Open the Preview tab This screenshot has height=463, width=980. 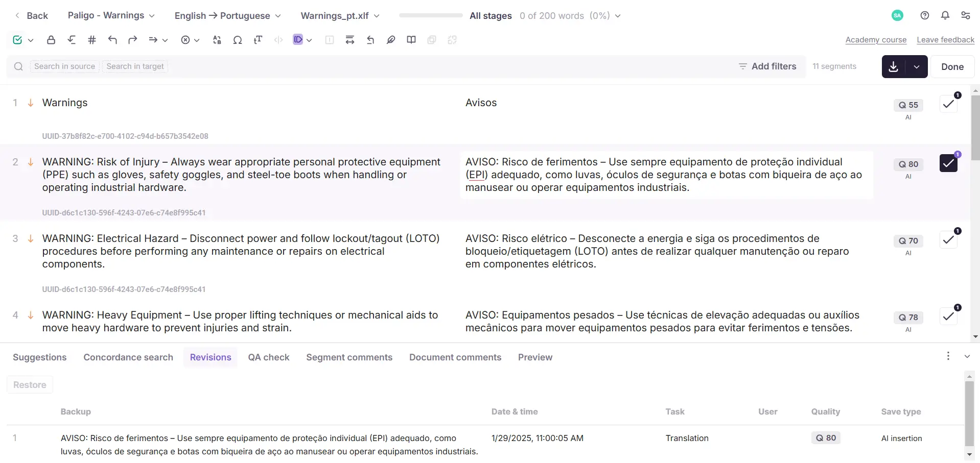pyautogui.click(x=535, y=357)
